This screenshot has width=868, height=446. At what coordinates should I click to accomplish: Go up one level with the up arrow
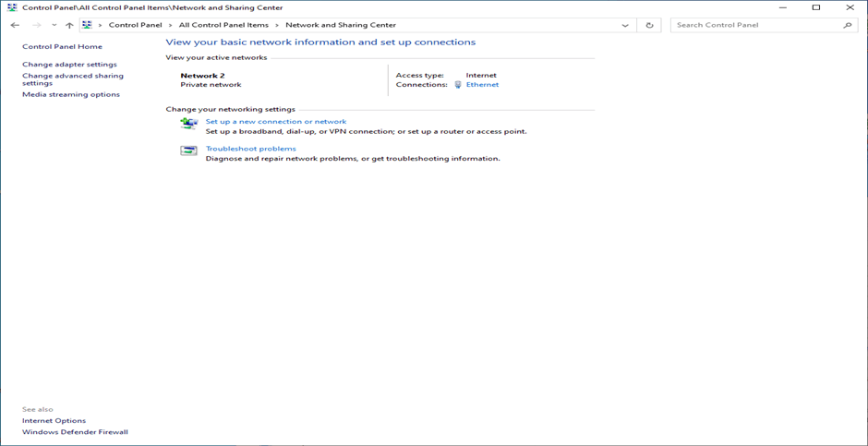69,26
